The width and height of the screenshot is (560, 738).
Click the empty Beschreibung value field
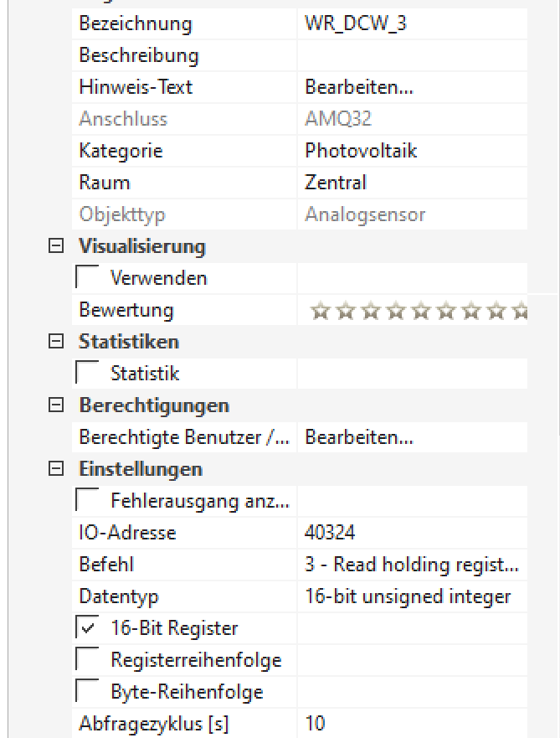pyautogui.click(x=412, y=56)
